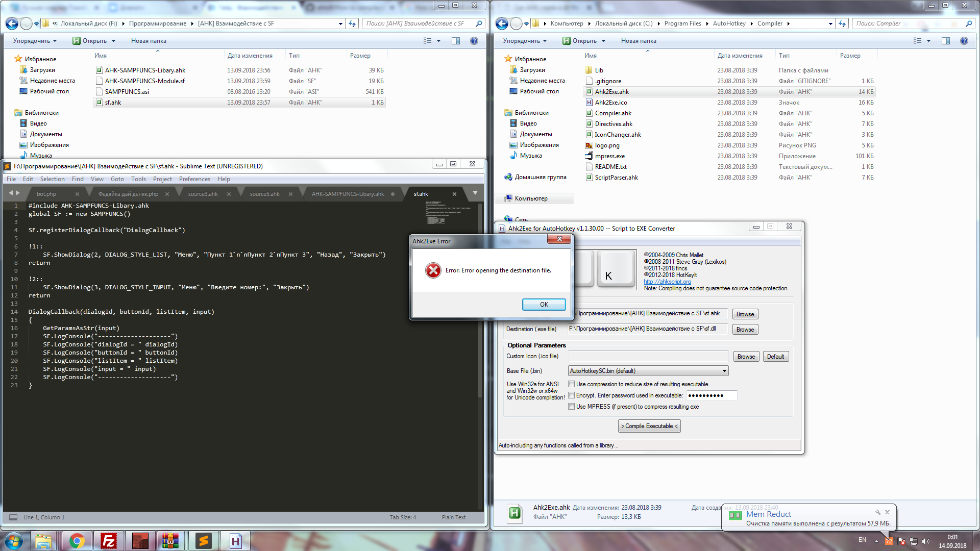Show hidden tray icons arrow
Image resolution: width=980 pixels, height=551 pixels.
point(876,541)
